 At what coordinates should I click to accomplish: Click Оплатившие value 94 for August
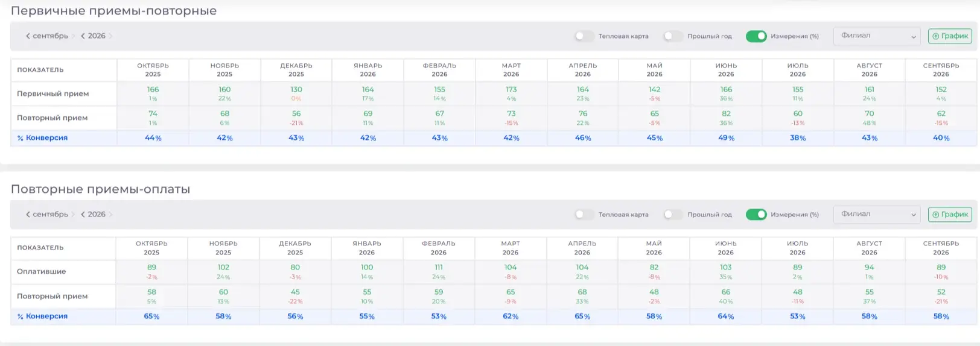870,267
